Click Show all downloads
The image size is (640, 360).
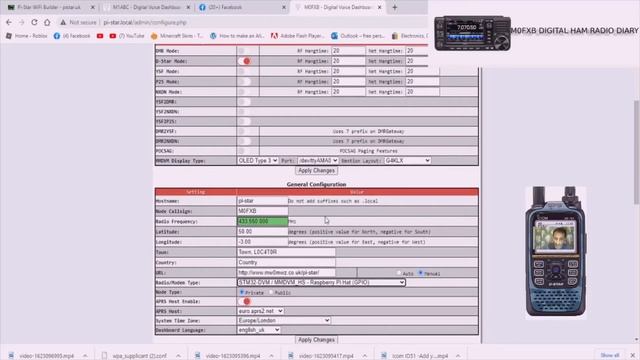coord(610,356)
